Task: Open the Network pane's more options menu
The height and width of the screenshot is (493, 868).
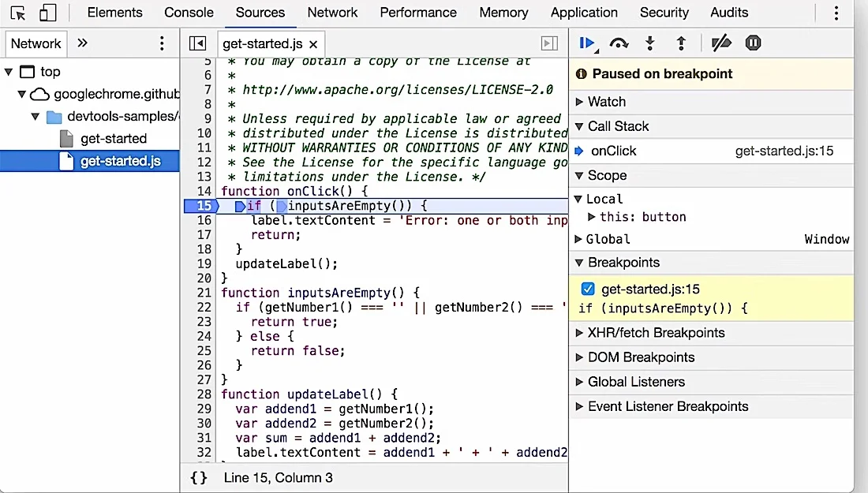Action: click(162, 43)
